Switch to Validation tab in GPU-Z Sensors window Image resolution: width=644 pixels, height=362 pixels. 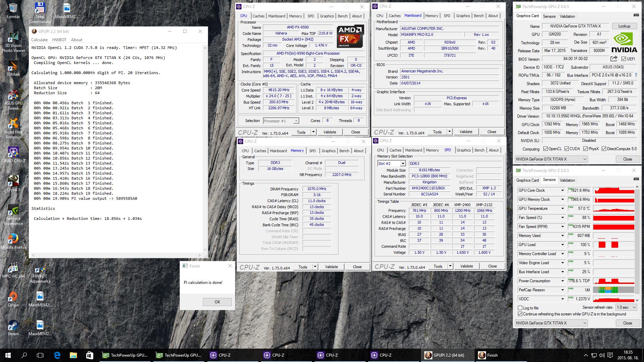567,180
